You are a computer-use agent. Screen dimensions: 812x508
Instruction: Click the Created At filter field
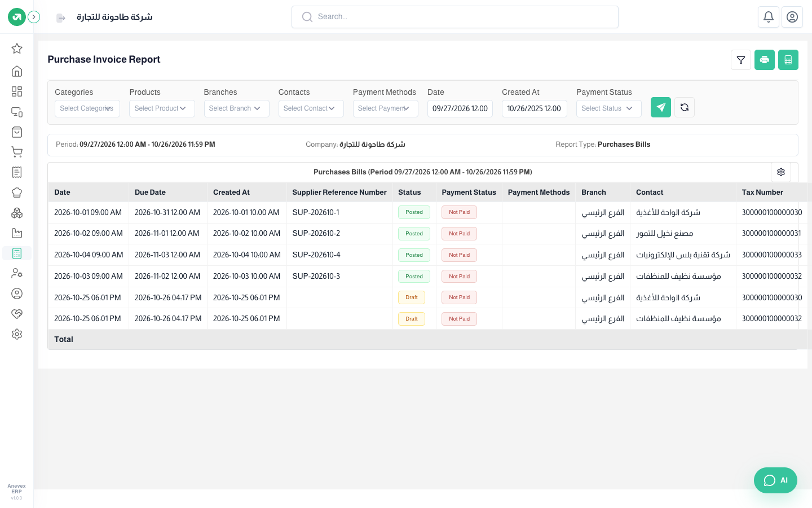pos(535,108)
